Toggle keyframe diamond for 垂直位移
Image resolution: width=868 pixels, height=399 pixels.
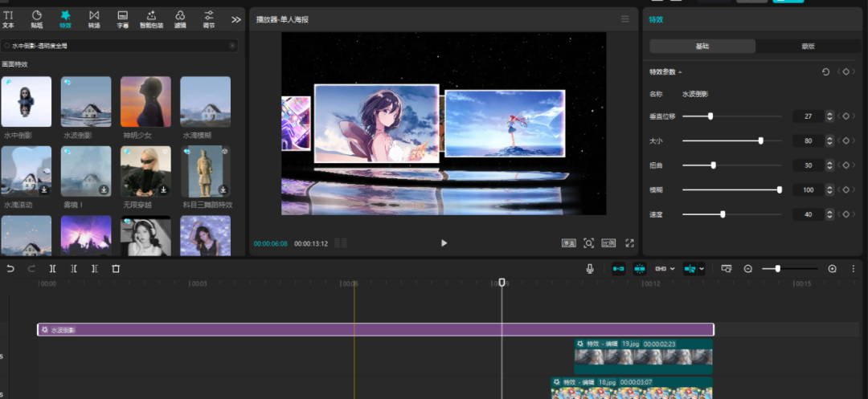pyautogui.click(x=845, y=116)
